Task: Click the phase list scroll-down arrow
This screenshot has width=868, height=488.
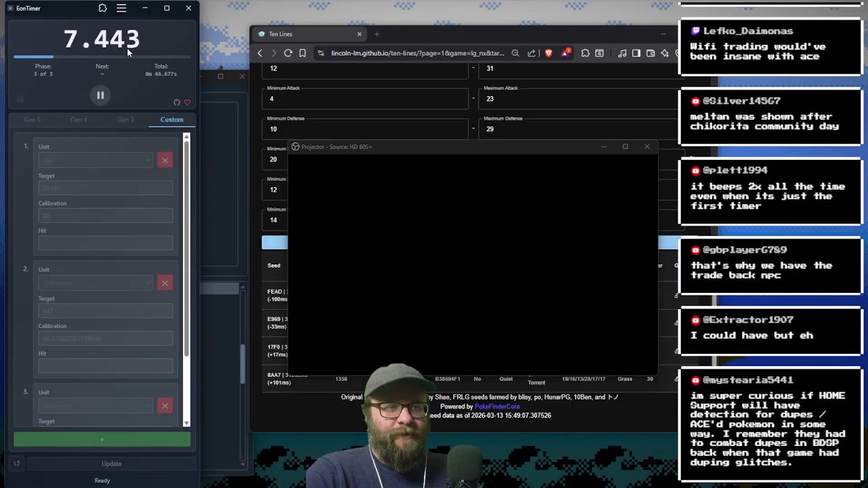Action: click(x=187, y=423)
